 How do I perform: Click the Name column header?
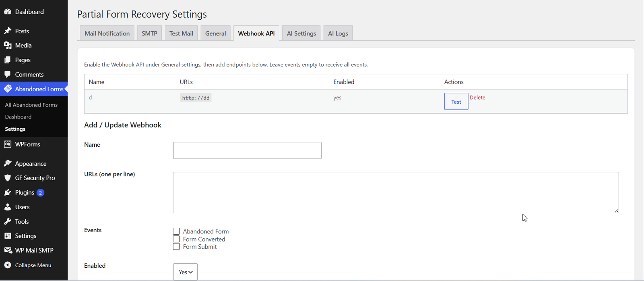click(97, 82)
